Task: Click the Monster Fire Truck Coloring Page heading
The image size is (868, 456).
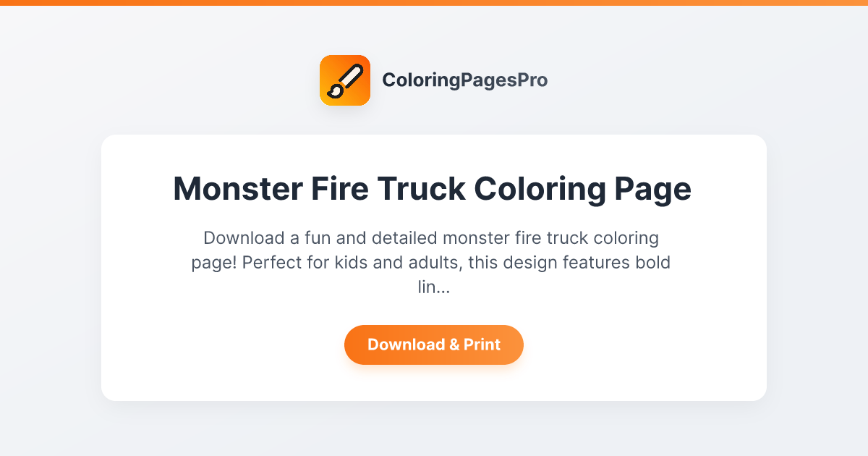Action: [433, 189]
